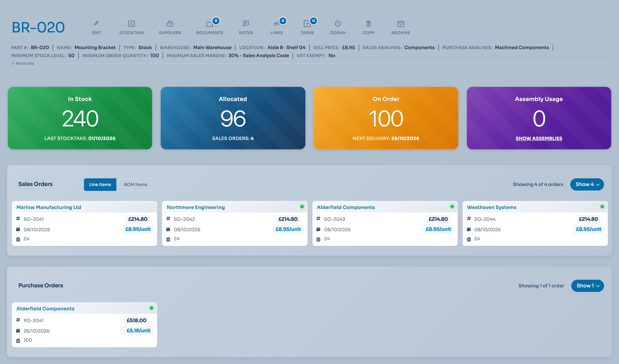Click the hash icon beside PO-3041
Screen dimensions: 619x364
click(18, 320)
